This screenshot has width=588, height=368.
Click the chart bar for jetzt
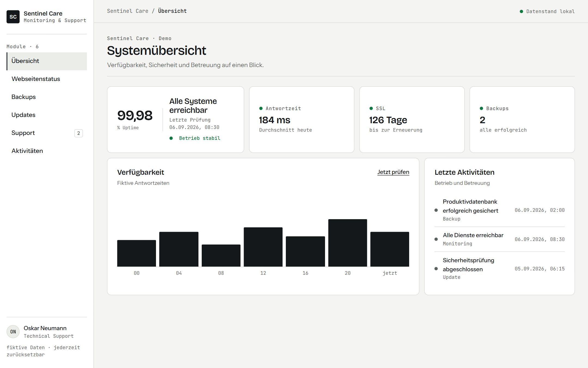click(390, 249)
